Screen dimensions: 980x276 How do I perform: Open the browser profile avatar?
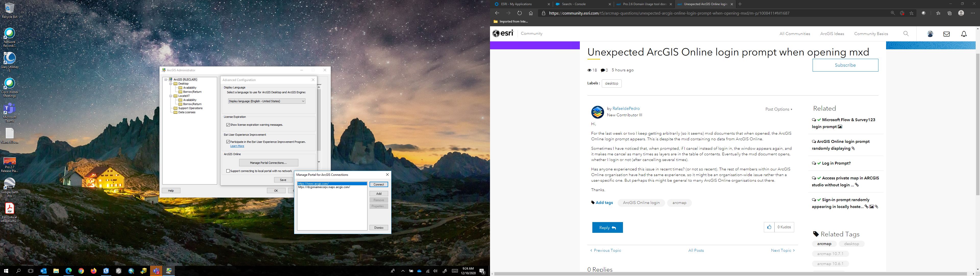pyautogui.click(x=961, y=13)
